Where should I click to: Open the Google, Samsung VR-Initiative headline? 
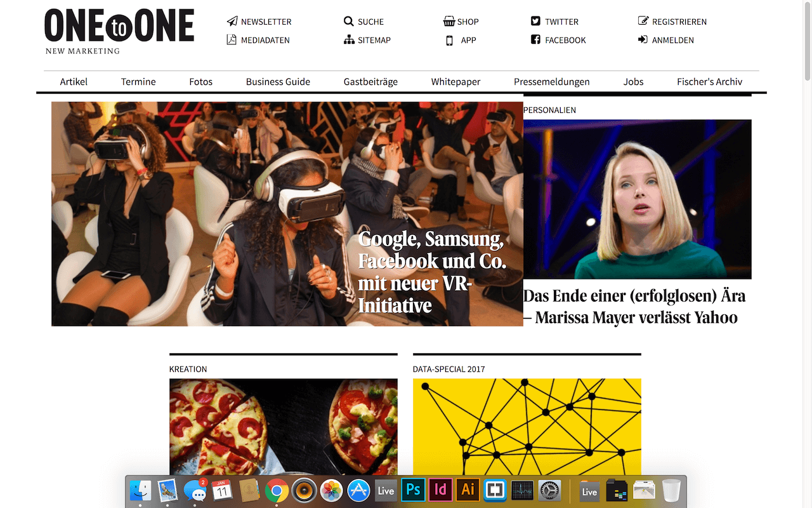pyautogui.click(x=432, y=272)
